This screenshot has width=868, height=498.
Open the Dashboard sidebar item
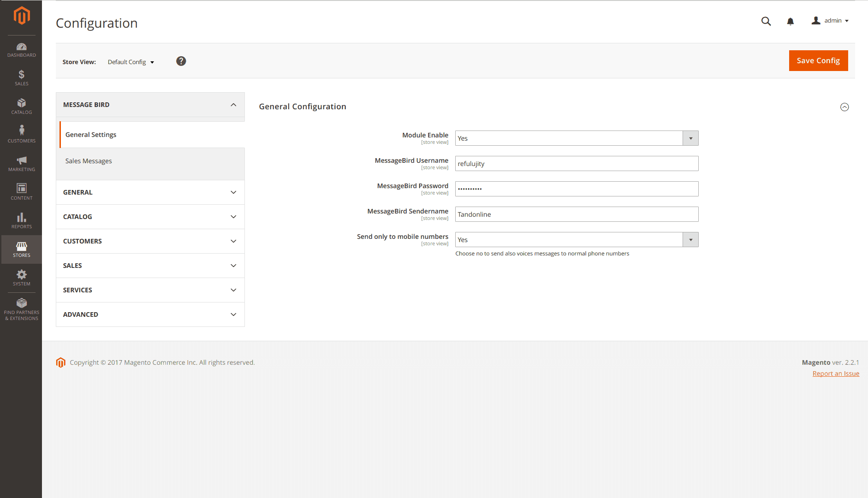pyautogui.click(x=22, y=50)
